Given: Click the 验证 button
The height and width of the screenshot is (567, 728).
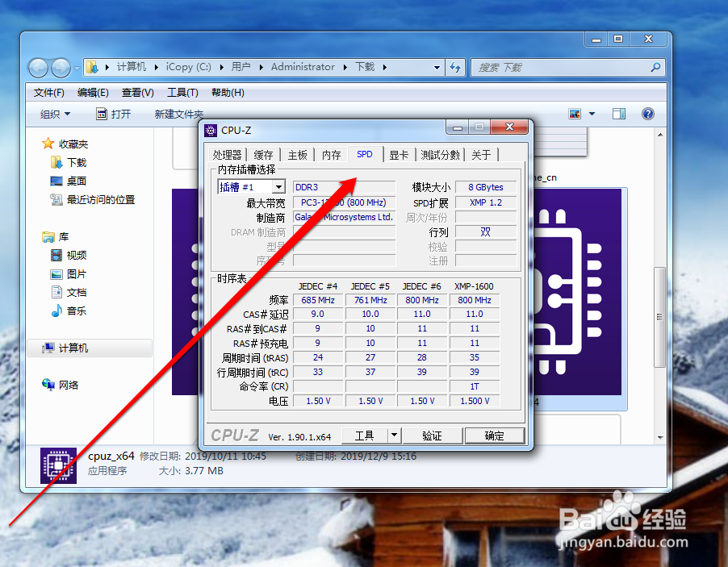Looking at the screenshot, I should click(x=433, y=436).
